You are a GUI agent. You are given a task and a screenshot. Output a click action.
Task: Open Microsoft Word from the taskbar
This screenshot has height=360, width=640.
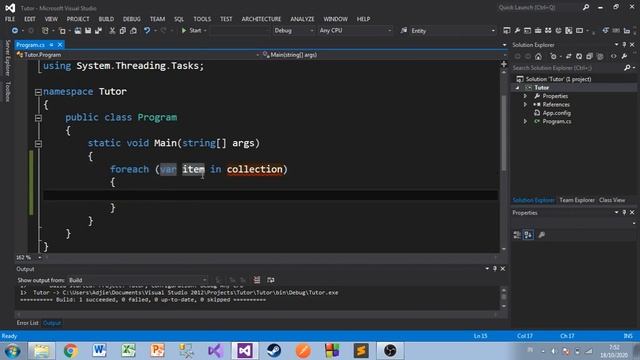pyautogui.click(x=99, y=351)
